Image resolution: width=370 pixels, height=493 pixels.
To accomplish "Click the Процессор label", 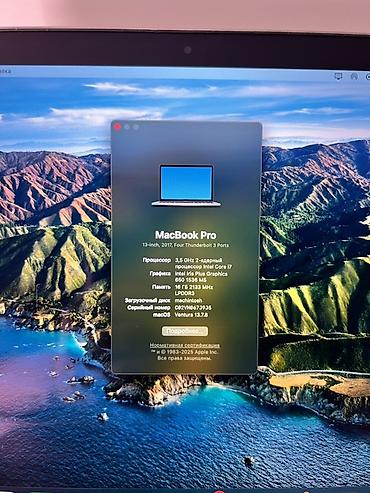I will coord(157,260).
